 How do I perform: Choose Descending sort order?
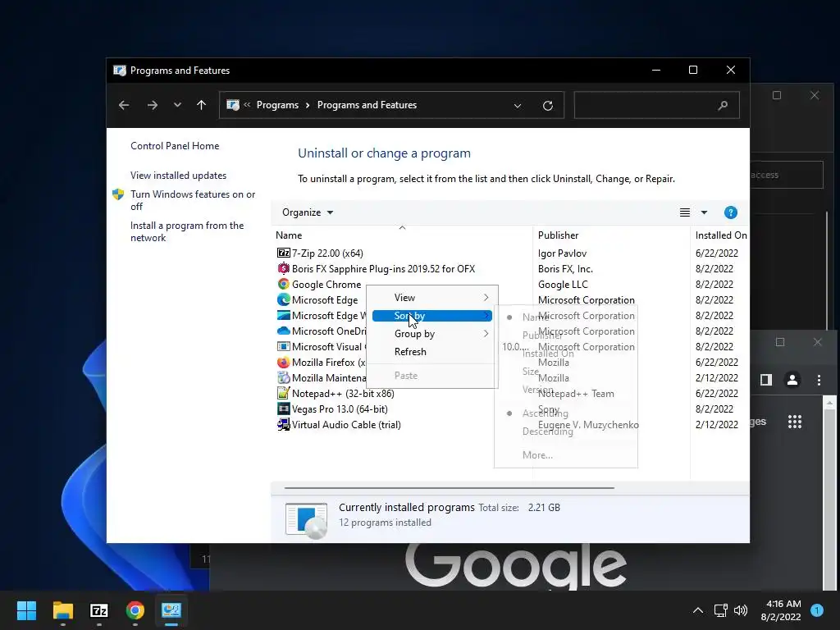[x=547, y=431]
